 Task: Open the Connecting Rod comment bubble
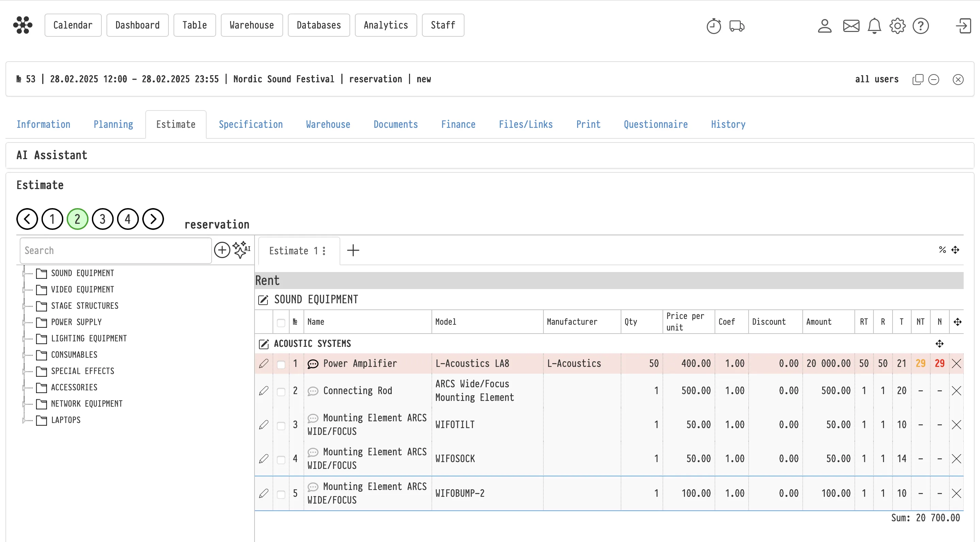tap(313, 391)
